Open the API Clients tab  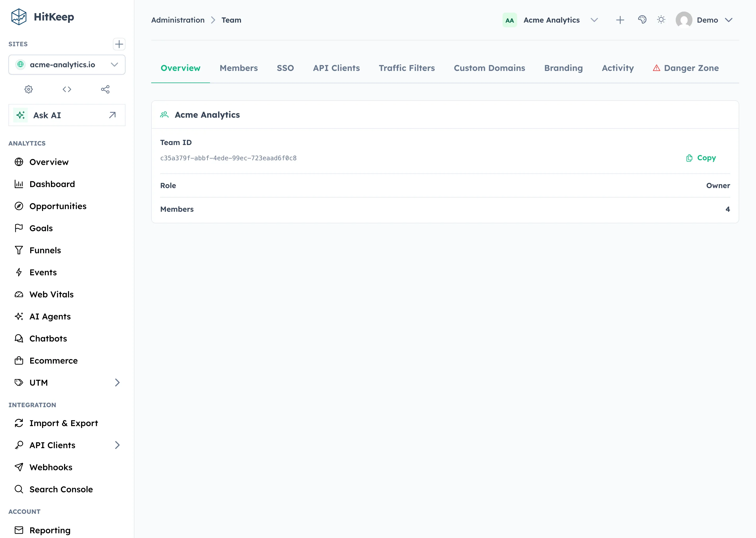click(x=336, y=68)
